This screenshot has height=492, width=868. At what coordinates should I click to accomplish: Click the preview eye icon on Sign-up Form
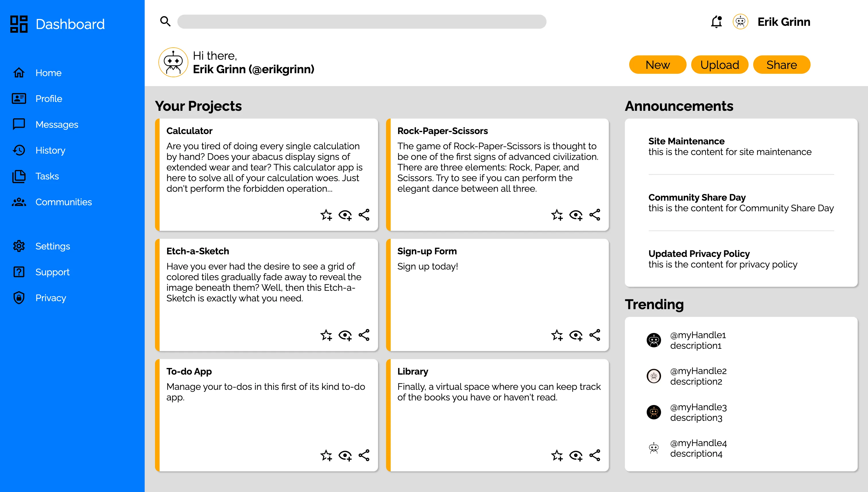coord(575,335)
